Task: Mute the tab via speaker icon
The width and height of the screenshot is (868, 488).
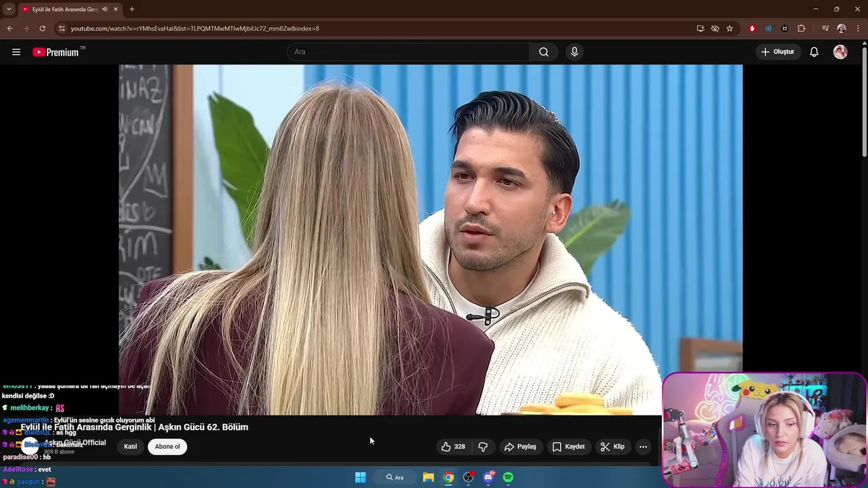Action: pyautogui.click(x=104, y=9)
